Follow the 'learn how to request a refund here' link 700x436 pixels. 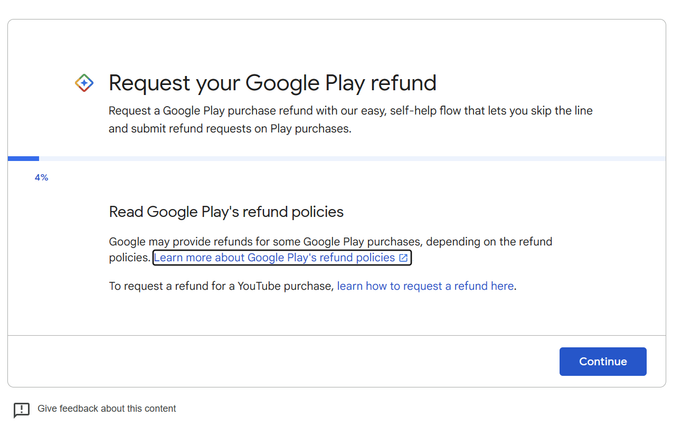(x=425, y=286)
